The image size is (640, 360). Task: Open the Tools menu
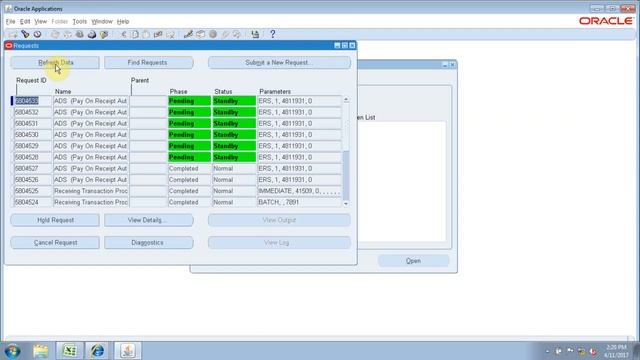pyautogui.click(x=80, y=21)
